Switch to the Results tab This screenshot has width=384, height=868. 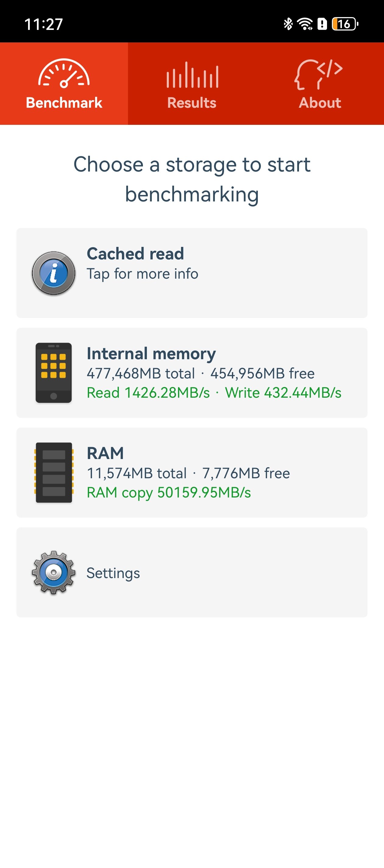192,84
